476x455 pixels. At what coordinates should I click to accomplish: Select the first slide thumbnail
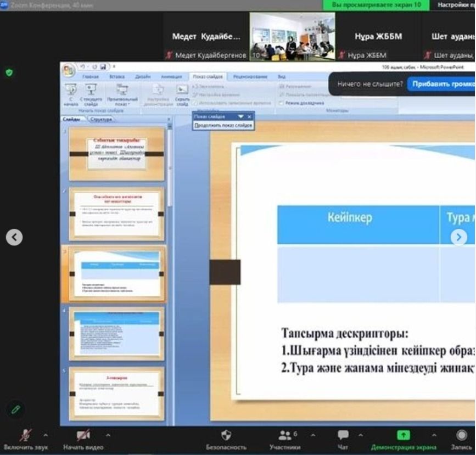click(116, 154)
